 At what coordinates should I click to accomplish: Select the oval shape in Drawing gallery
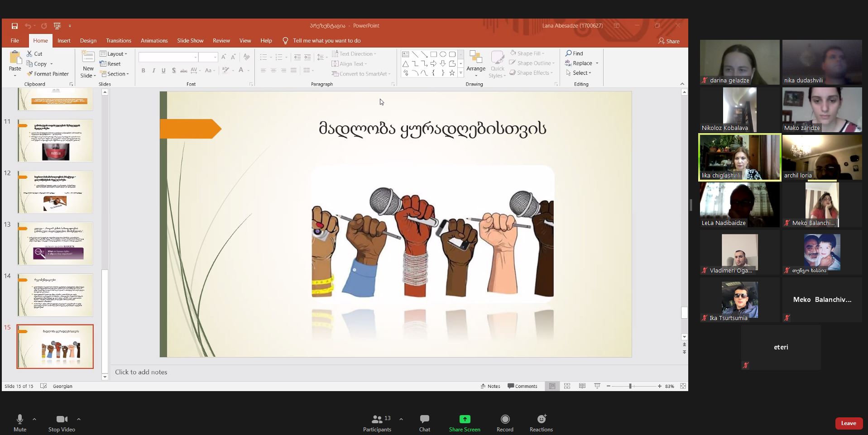(443, 54)
